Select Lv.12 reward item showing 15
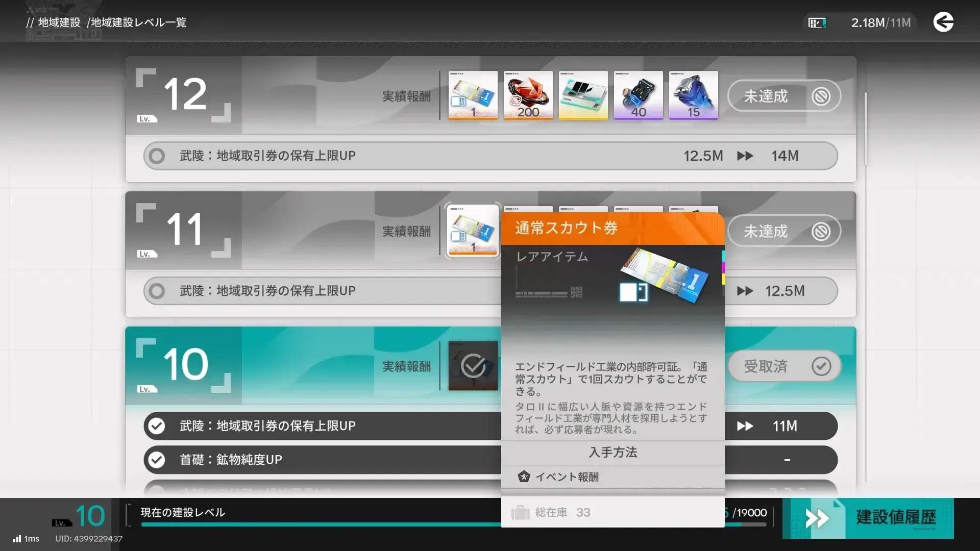980x551 pixels. (x=694, y=95)
